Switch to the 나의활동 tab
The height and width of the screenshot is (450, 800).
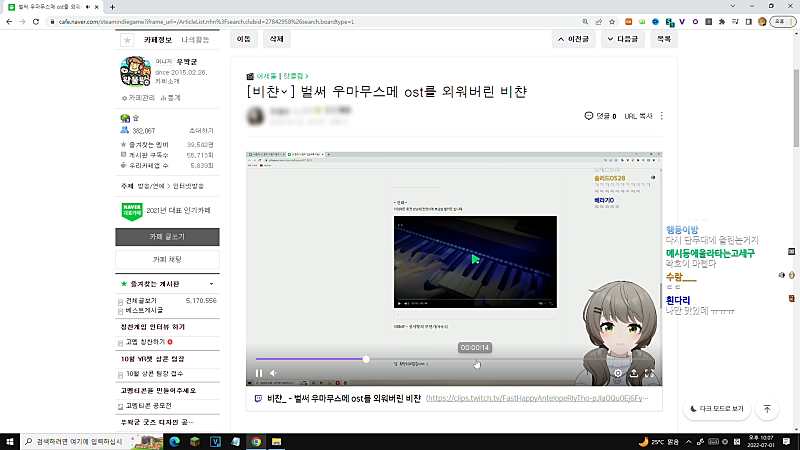(x=195, y=40)
